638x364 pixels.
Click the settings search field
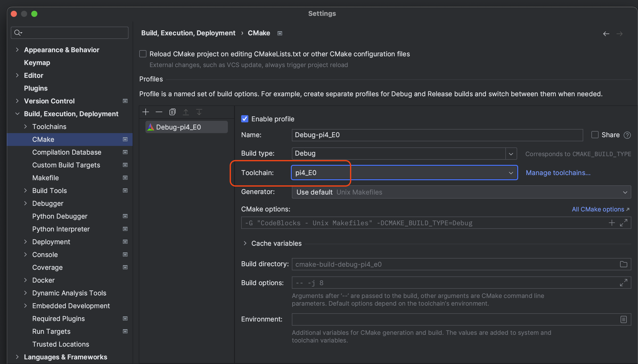point(70,33)
